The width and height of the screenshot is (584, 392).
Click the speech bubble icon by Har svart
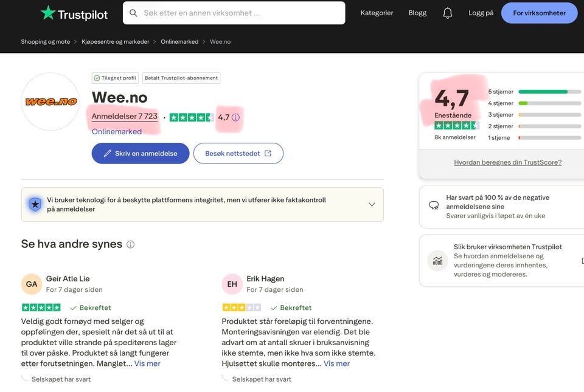(x=434, y=205)
